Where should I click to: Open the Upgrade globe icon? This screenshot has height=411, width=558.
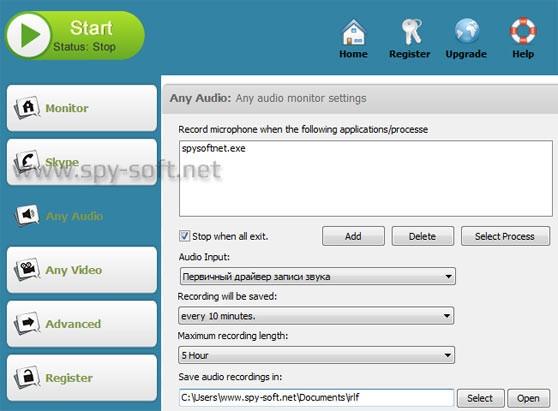[467, 31]
